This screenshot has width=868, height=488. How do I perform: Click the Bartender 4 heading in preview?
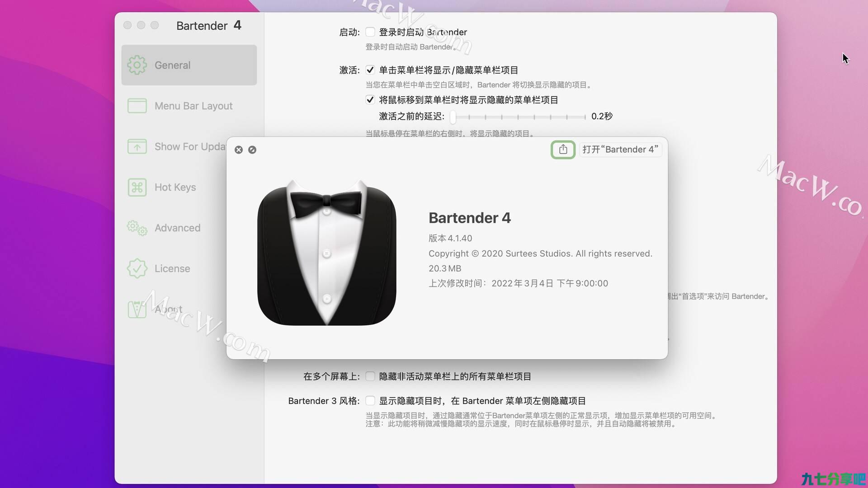(x=470, y=218)
